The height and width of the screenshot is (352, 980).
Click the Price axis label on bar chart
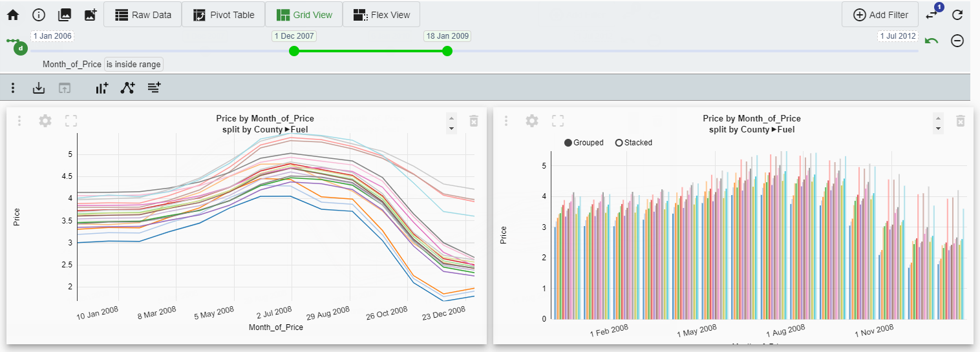click(x=504, y=235)
